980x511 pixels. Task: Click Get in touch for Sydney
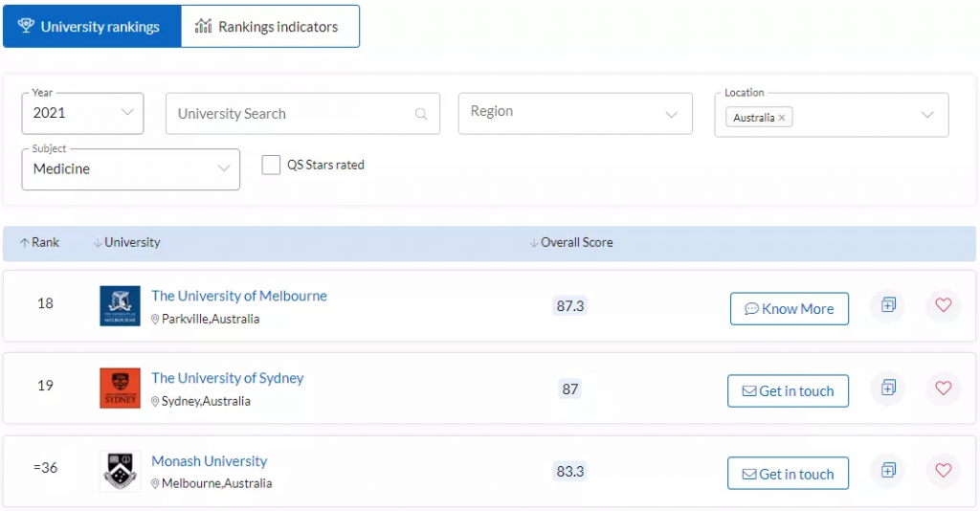pyautogui.click(x=789, y=391)
